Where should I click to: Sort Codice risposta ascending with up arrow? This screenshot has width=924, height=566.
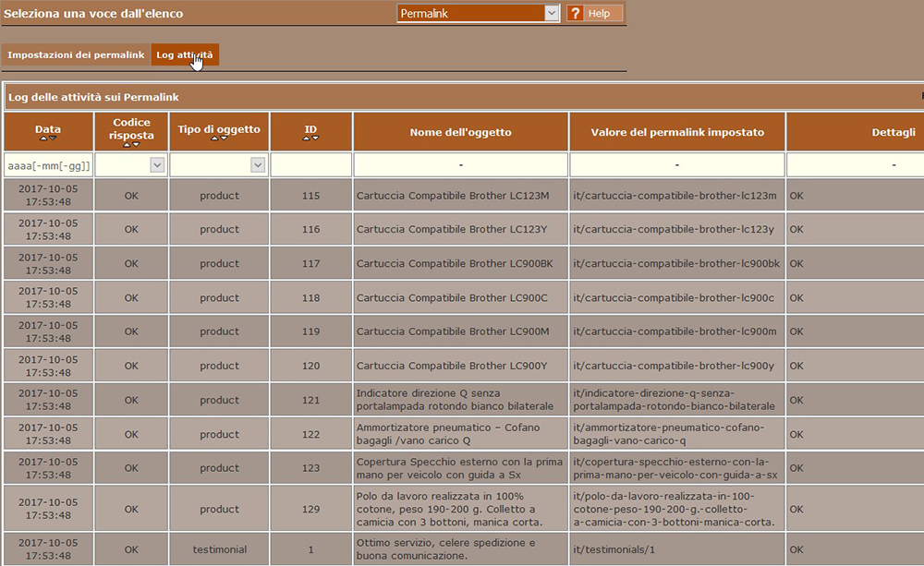click(127, 145)
